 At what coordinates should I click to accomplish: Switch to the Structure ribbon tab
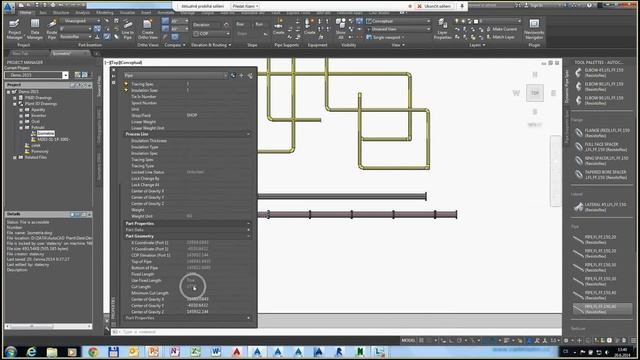point(60,13)
